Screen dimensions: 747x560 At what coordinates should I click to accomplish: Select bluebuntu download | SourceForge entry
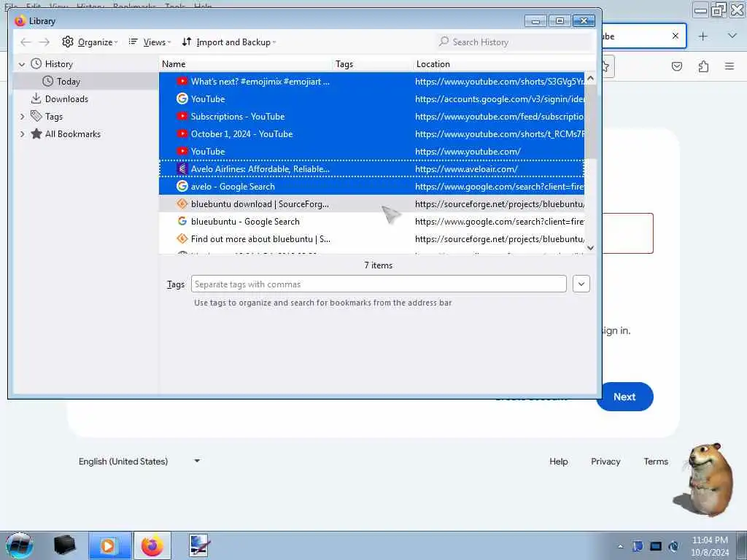click(371, 204)
